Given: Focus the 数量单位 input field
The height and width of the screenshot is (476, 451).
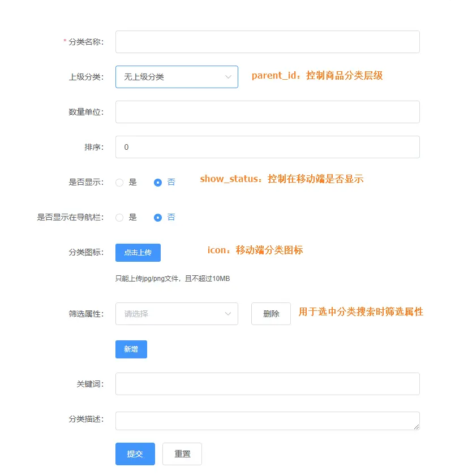Looking at the screenshot, I should click(x=266, y=111).
